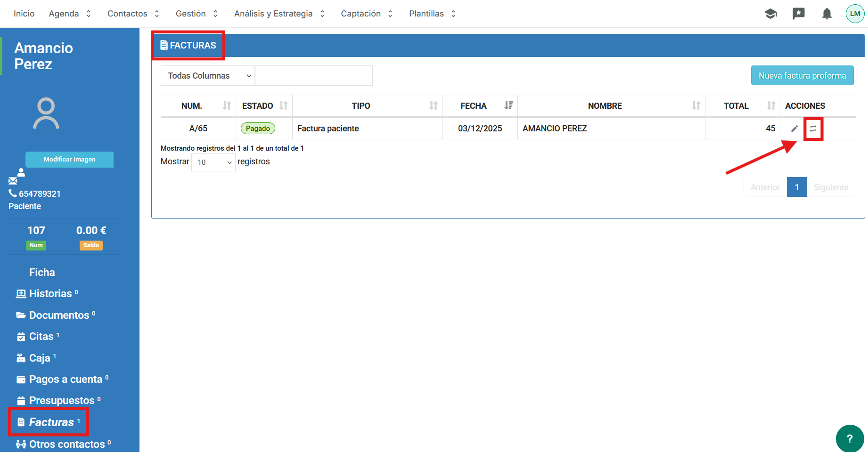Click Nueva factura proforma button
The height and width of the screenshot is (452, 868).
(x=802, y=76)
